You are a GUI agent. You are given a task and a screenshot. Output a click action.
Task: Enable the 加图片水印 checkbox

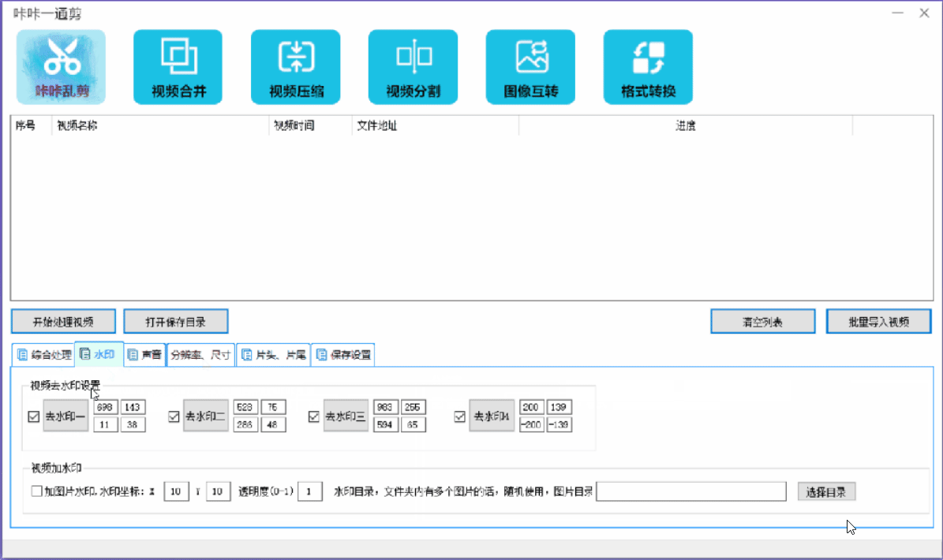pyautogui.click(x=37, y=491)
